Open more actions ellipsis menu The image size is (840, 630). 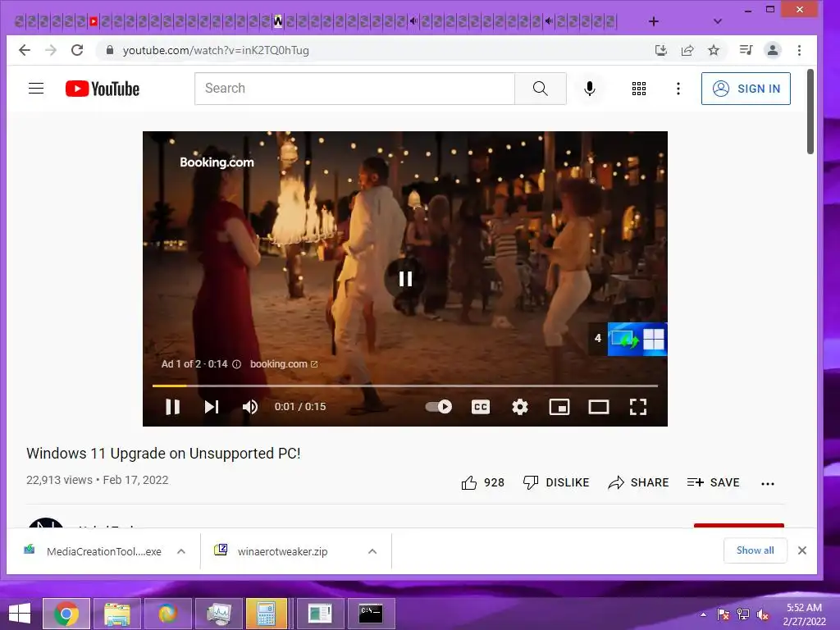click(x=768, y=484)
